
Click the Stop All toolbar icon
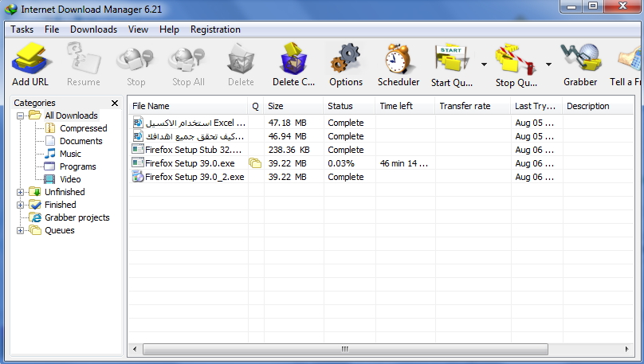pos(188,60)
